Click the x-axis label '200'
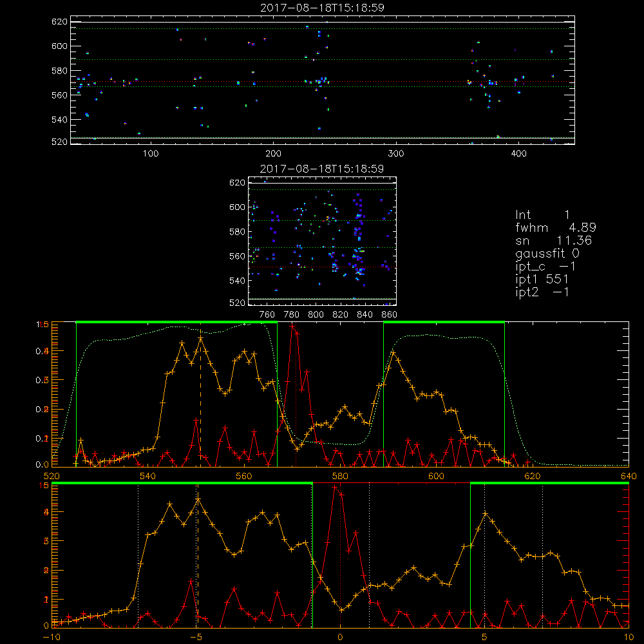The image size is (644, 644). coord(273,154)
